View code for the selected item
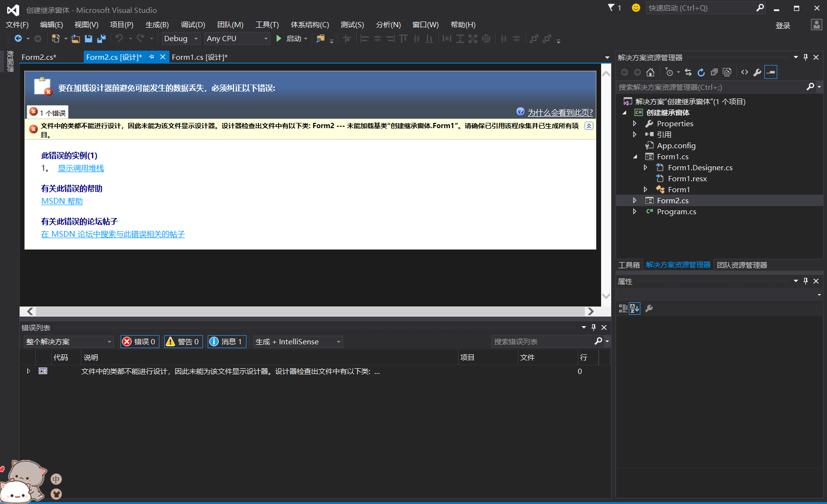 tap(745, 72)
